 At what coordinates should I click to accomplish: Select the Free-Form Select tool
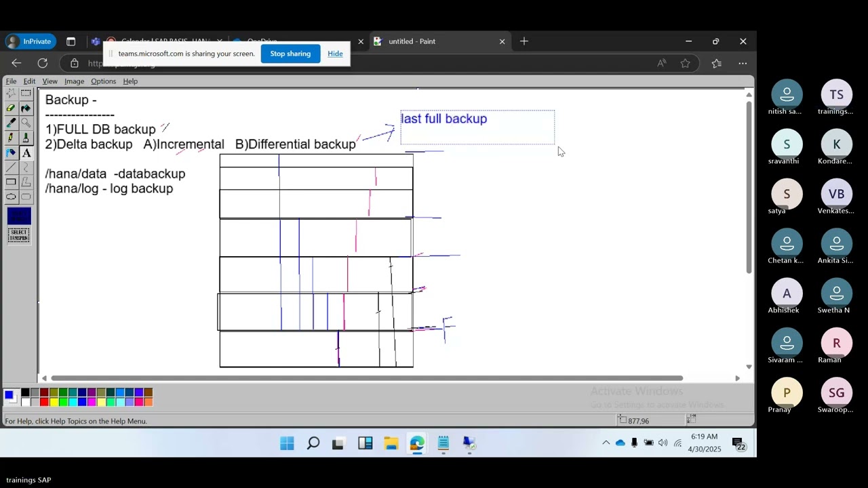pyautogui.click(x=11, y=94)
